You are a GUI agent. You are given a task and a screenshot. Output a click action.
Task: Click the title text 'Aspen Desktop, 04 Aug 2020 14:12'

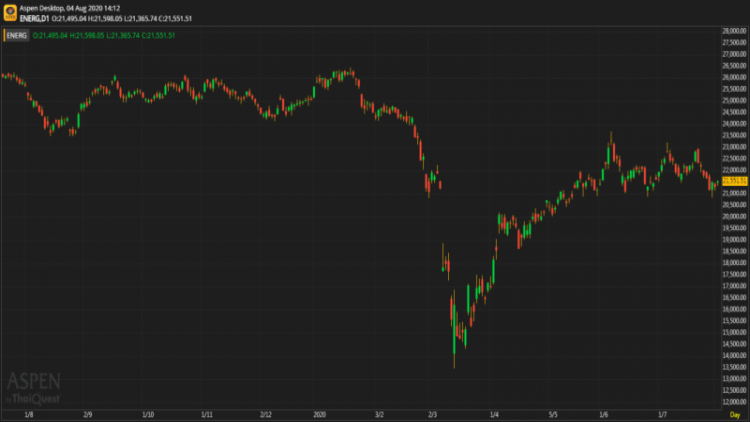[x=70, y=8]
